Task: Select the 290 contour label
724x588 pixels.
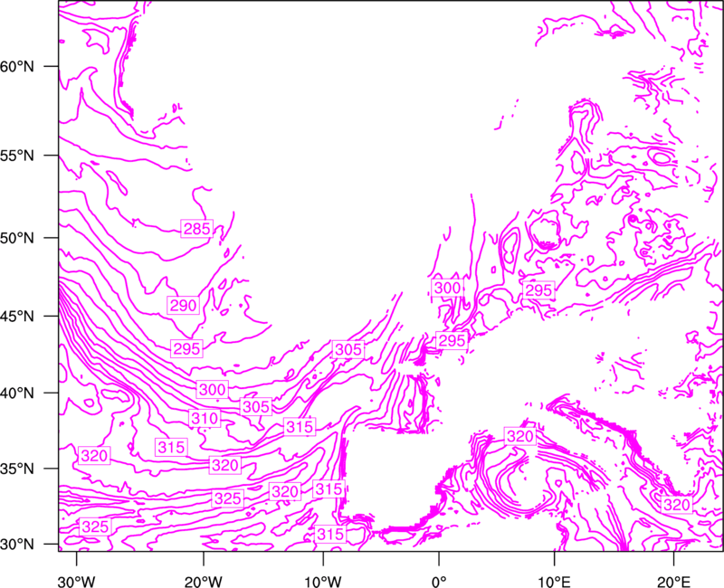Action: 184,306
